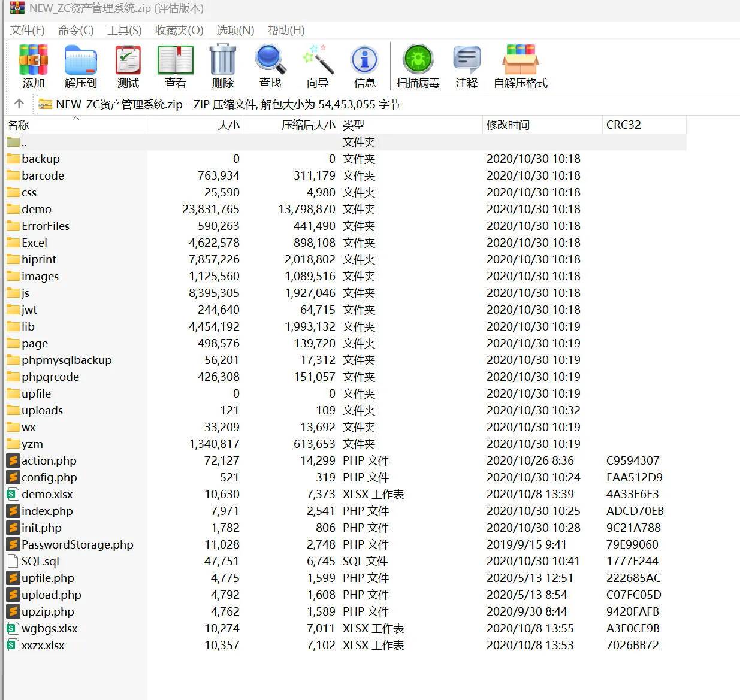Select the css folder name
This screenshot has height=700, width=740.
click(29, 192)
